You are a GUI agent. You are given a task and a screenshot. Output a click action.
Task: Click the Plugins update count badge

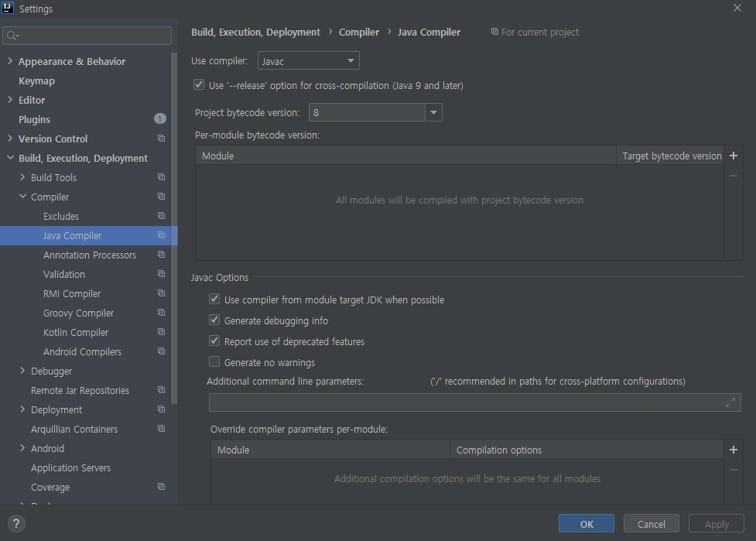coord(160,118)
